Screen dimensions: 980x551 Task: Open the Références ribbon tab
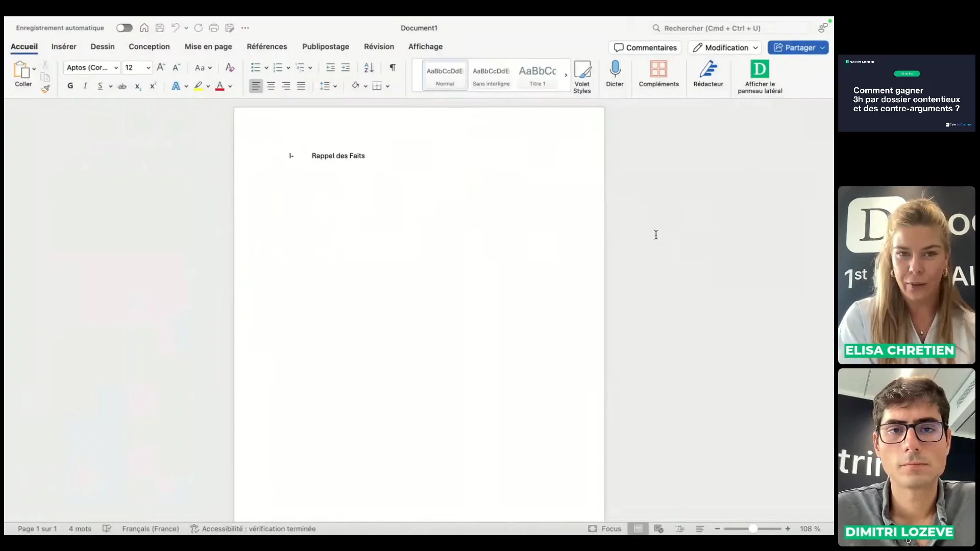266,46
